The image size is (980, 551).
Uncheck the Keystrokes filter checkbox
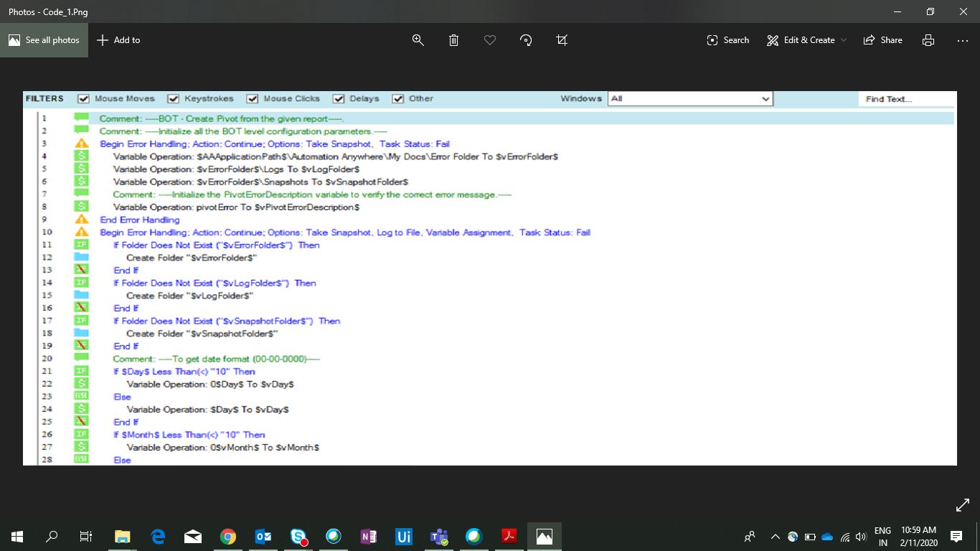tap(174, 99)
